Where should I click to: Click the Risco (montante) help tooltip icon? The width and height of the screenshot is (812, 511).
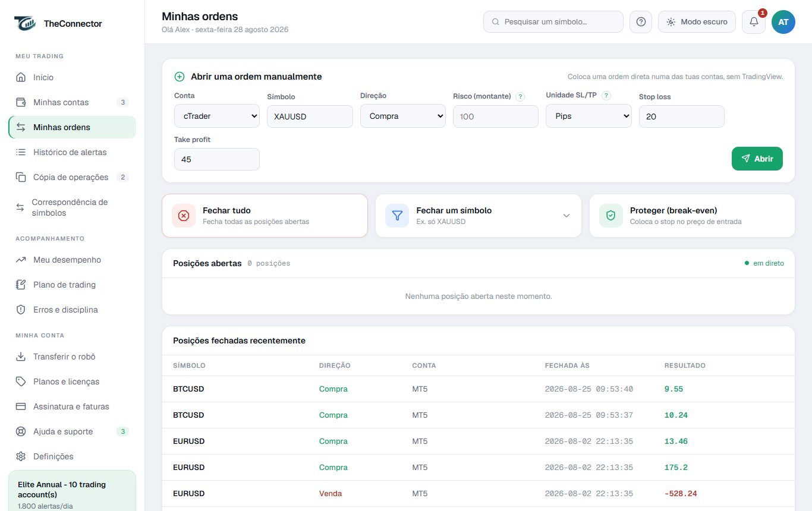520,96
